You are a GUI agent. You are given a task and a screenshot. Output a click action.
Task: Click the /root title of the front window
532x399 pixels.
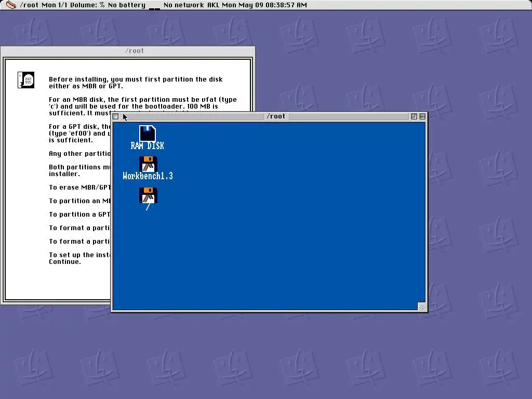[276, 116]
